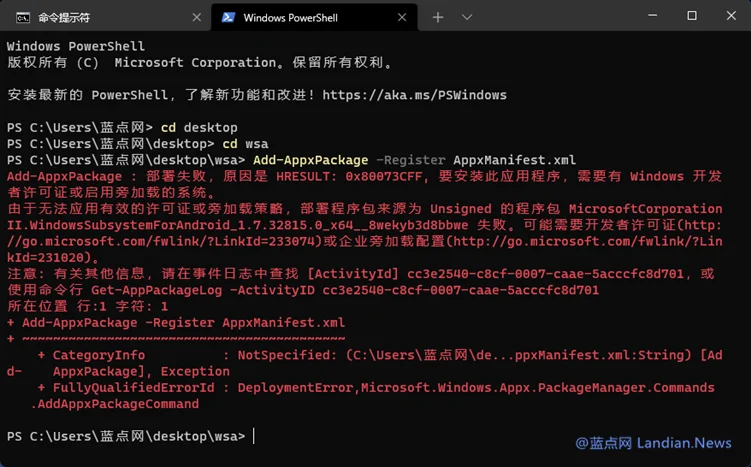751x467 pixels.
Task: Maximize the terminal window
Action: [x=692, y=16]
